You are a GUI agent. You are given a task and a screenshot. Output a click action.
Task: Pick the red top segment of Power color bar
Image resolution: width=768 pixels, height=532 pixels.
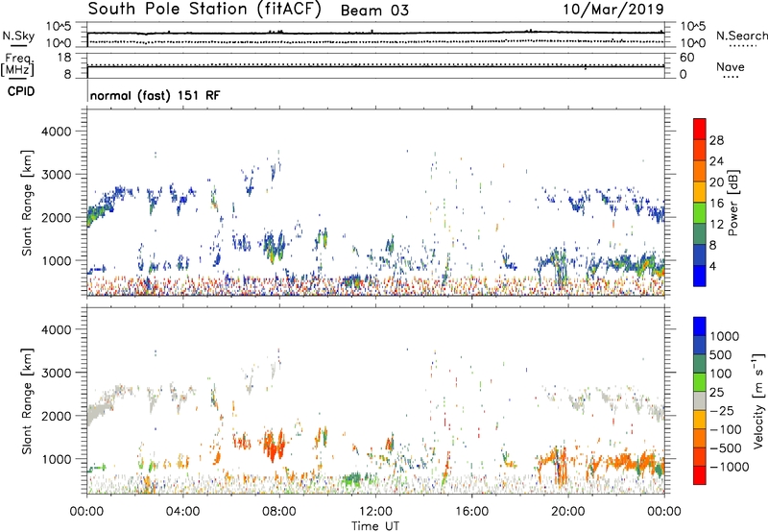(700, 130)
